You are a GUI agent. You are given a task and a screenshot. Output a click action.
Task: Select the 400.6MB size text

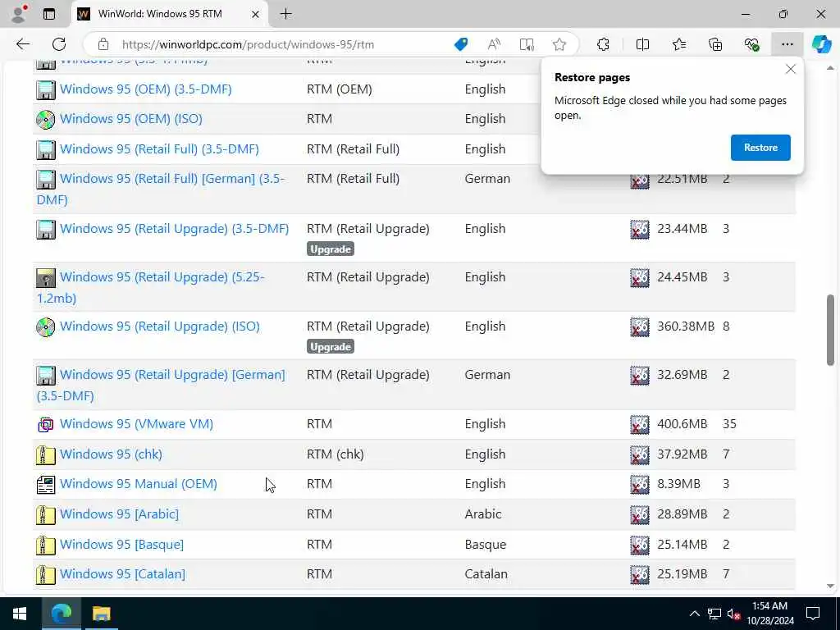(x=682, y=424)
